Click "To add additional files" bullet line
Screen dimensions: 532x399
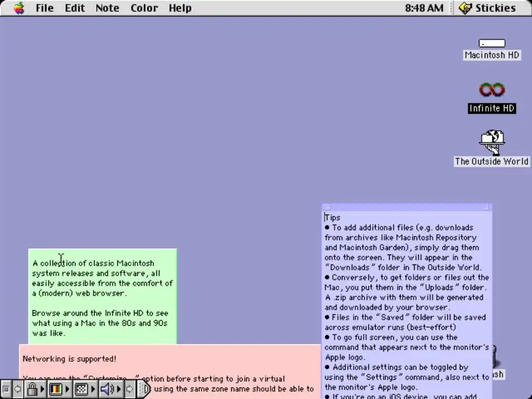399,228
